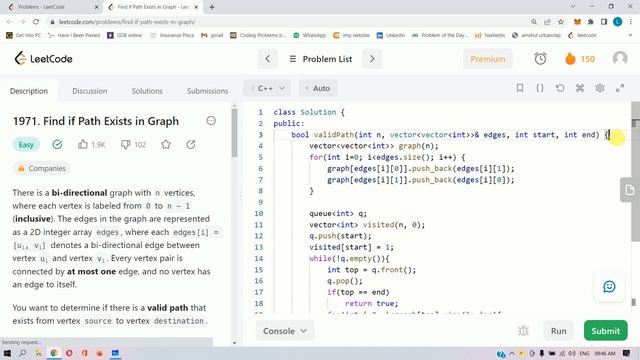Open the gmail bookmark

click(212, 36)
